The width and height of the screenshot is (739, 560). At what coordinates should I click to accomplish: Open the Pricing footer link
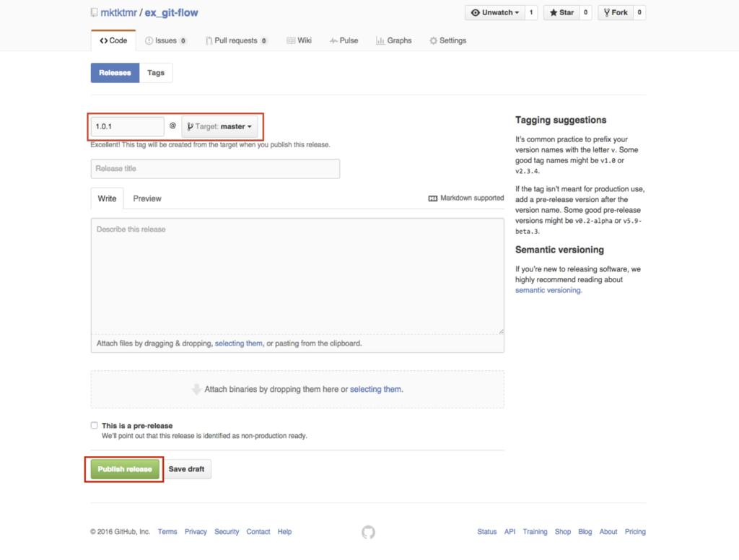click(x=635, y=532)
